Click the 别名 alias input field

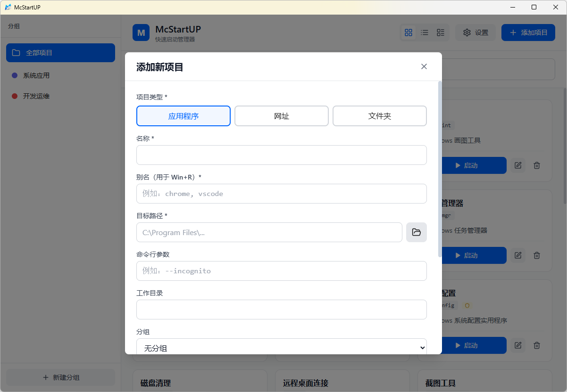[282, 194]
